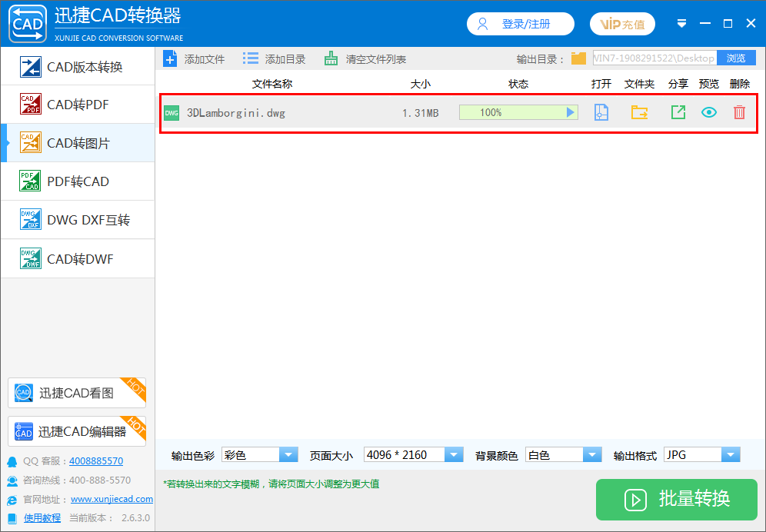Click the 浏览 browse button

(736, 58)
